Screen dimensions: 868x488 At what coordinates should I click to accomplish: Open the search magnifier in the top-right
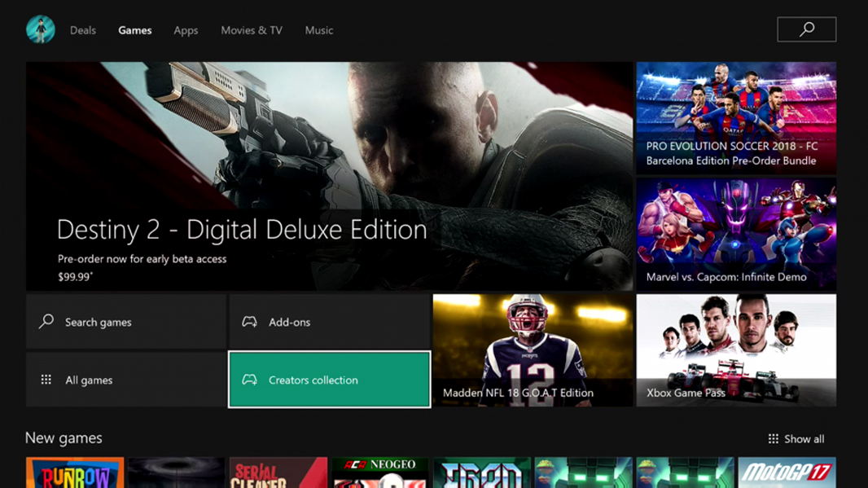pyautogui.click(x=806, y=29)
